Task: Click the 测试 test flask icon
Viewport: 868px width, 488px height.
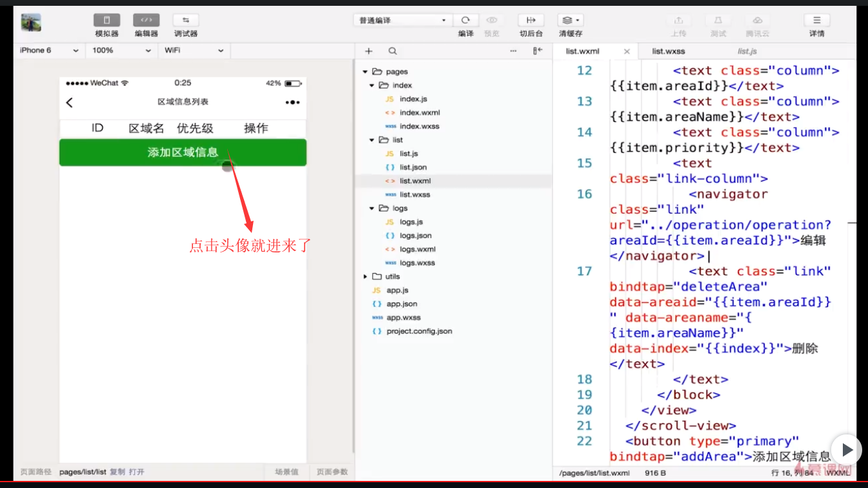Action: (x=718, y=21)
